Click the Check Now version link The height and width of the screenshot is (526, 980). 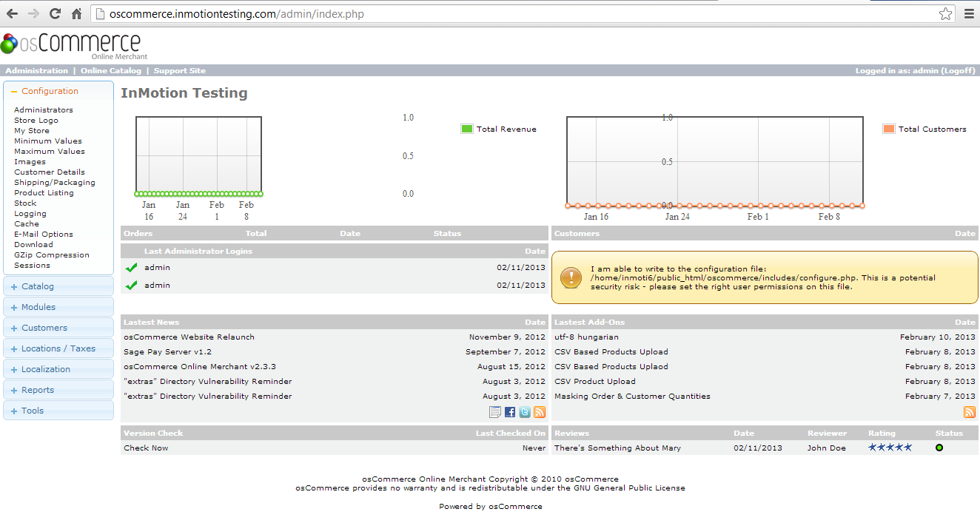click(146, 448)
